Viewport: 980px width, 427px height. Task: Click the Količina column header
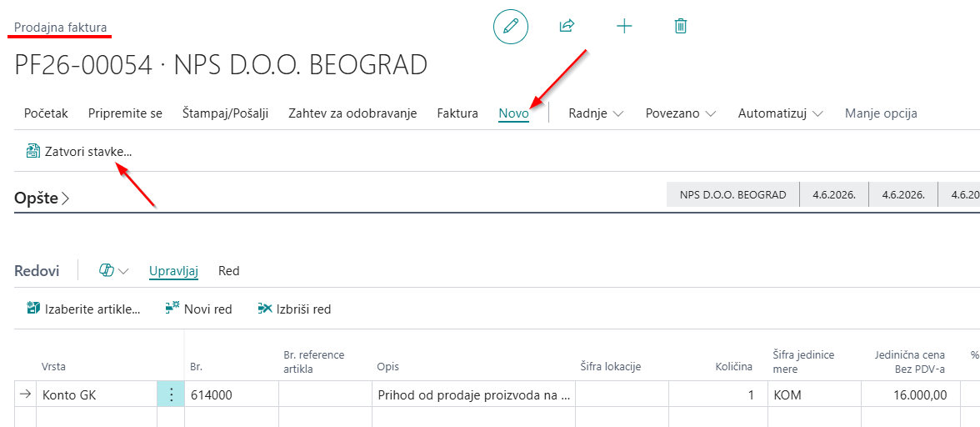click(x=733, y=366)
